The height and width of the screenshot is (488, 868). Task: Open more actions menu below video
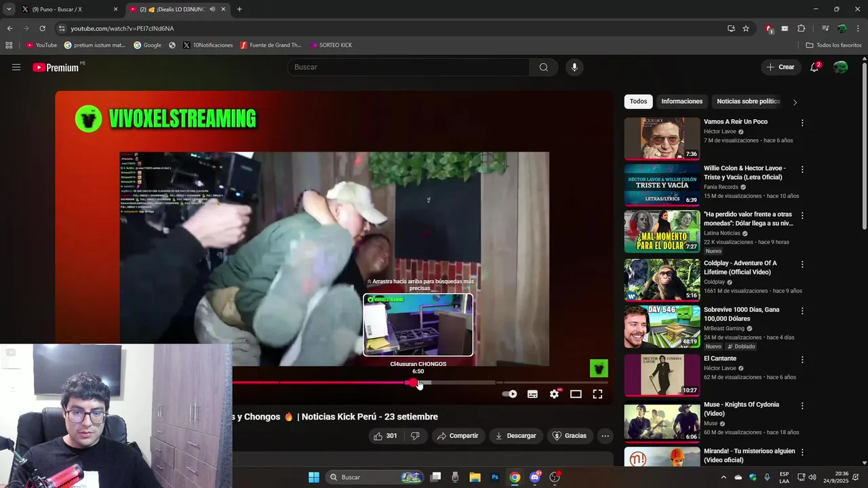605,436
